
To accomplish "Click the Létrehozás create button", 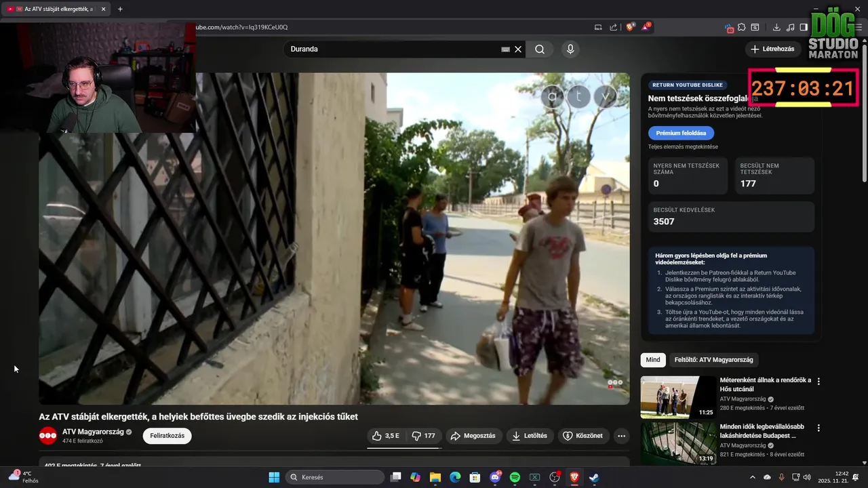I will click(772, 49).
